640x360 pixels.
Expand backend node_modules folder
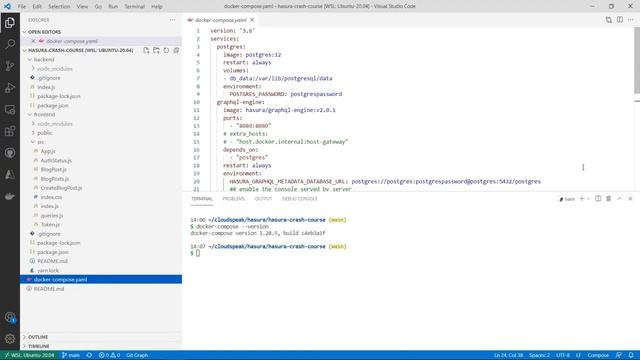tap(33, 69)
